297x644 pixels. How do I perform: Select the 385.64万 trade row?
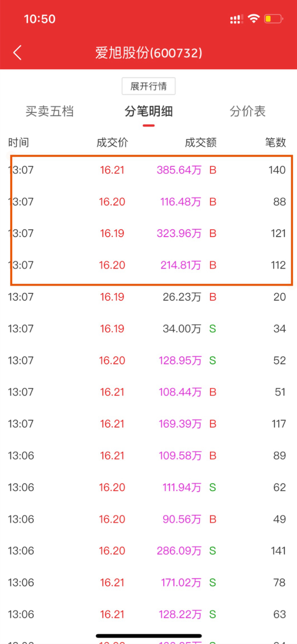tap(148, 170)
